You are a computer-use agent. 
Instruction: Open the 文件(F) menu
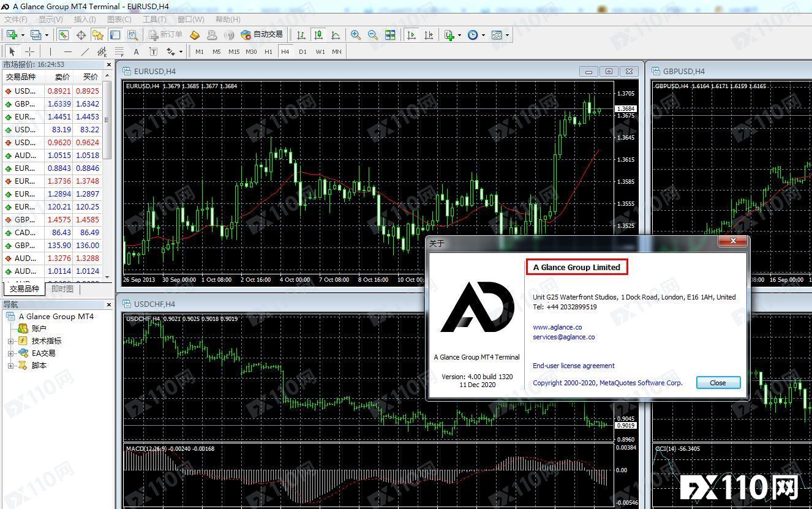pos(16,19)
